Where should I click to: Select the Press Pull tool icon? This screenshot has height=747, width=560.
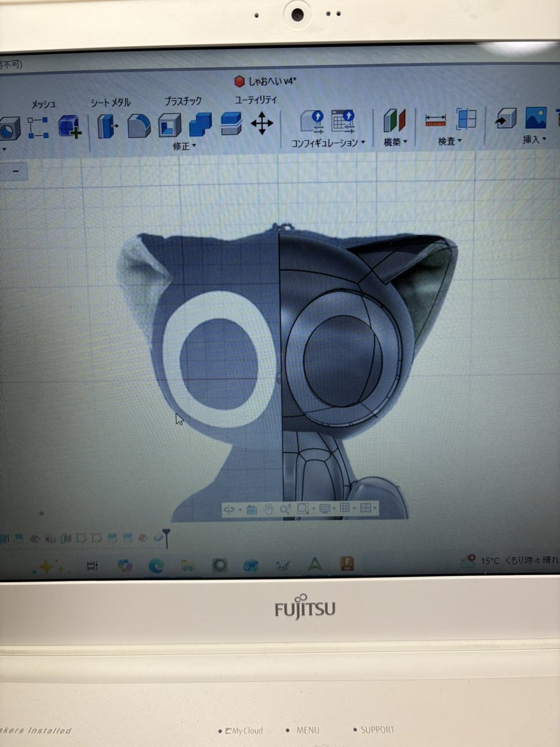pos(108,126)
